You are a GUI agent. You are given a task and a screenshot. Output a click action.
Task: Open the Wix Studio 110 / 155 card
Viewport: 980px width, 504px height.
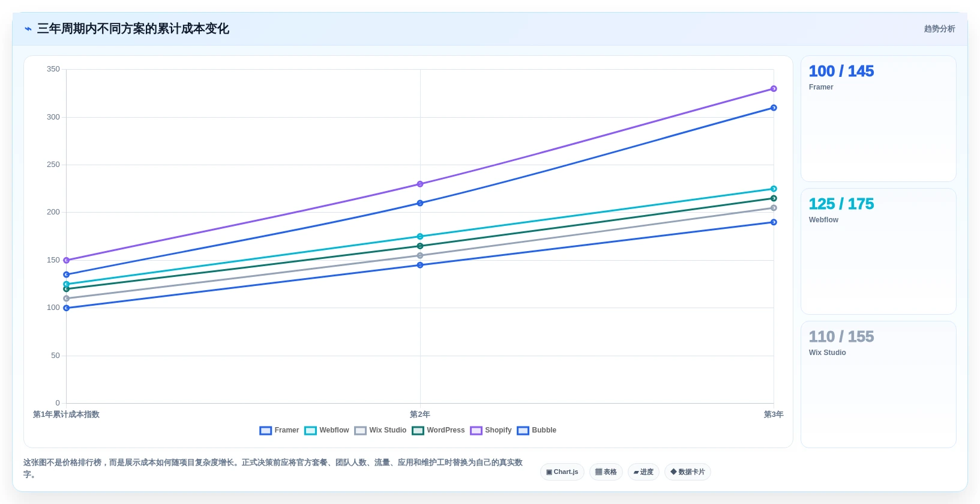(x=879, y=384)
